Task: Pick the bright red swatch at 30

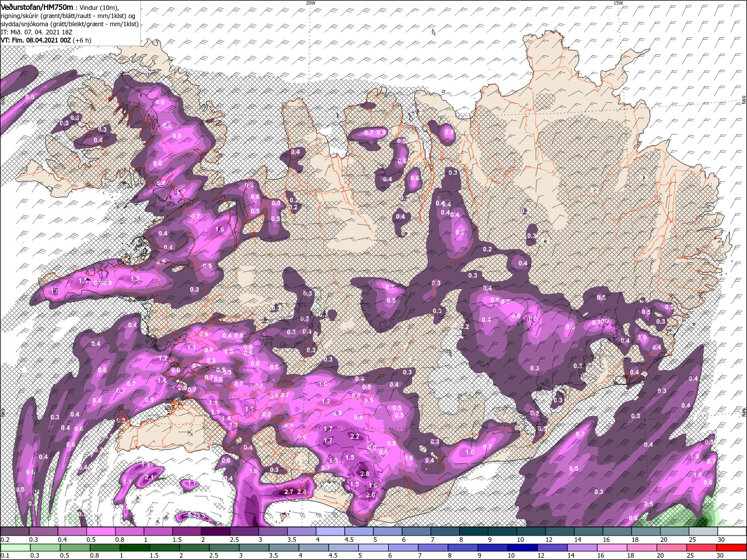Action: (731, 548)
